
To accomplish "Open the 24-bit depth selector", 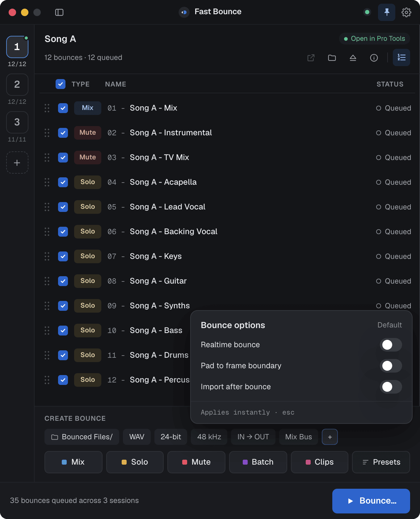I will pos(171,437).
